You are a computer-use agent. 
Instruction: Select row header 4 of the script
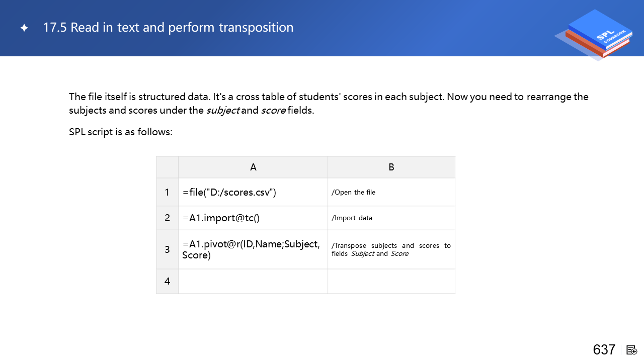tap(168, 281)
